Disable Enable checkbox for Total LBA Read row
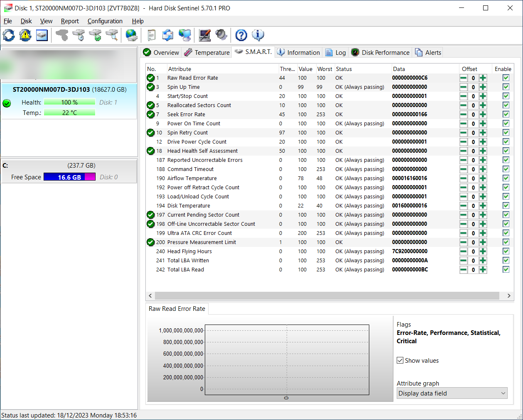Screen dimensions: 523x420 pos(506,270)
